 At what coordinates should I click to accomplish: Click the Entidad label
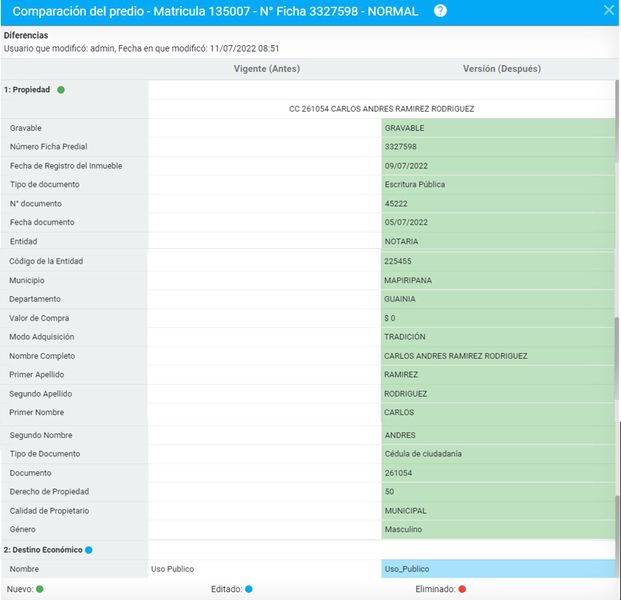[23, 241]
